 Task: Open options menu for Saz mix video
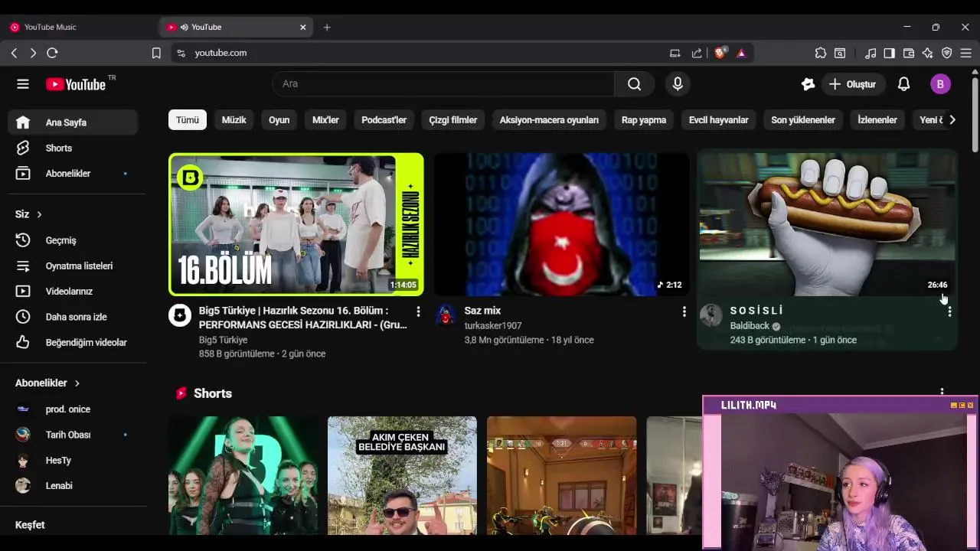pos(684,311)
